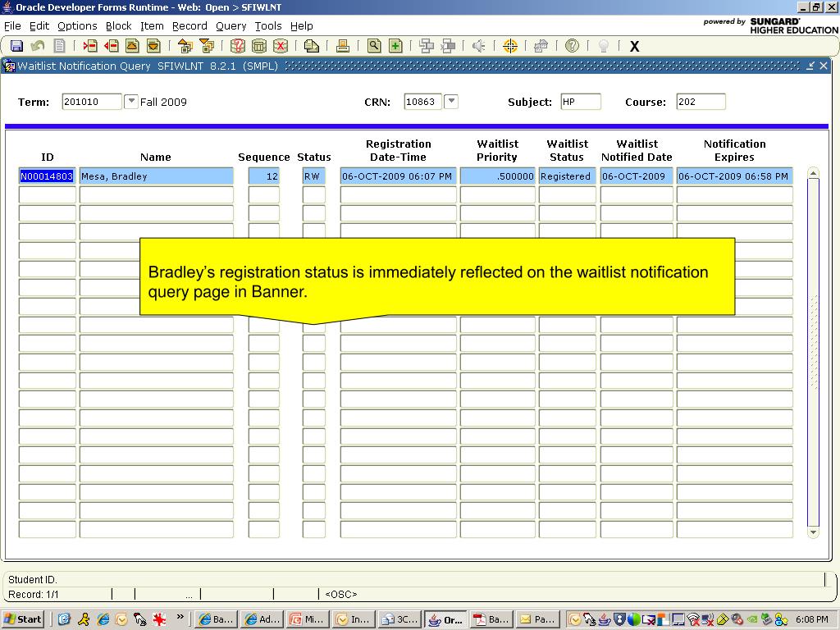The width and height of the screenshot is (840, 630).
Task: Click the records scrollbar up arrow
Action: 813,172
